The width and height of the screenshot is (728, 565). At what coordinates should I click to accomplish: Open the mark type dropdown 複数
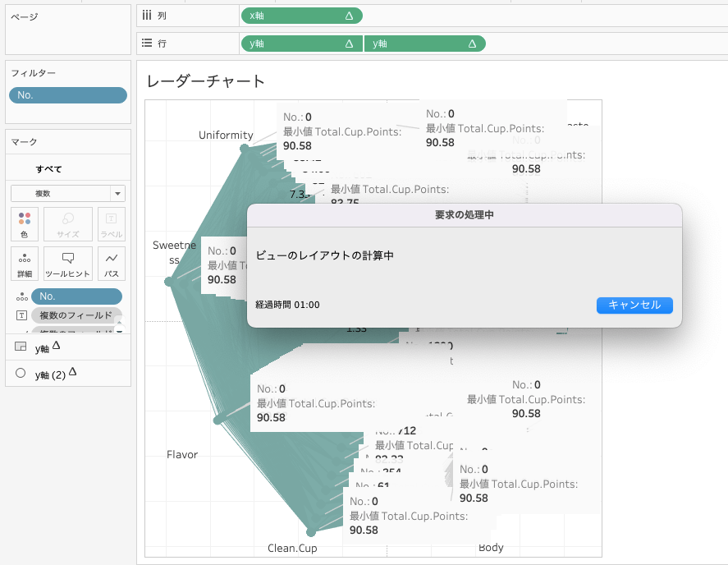click(x=68, y=193)
